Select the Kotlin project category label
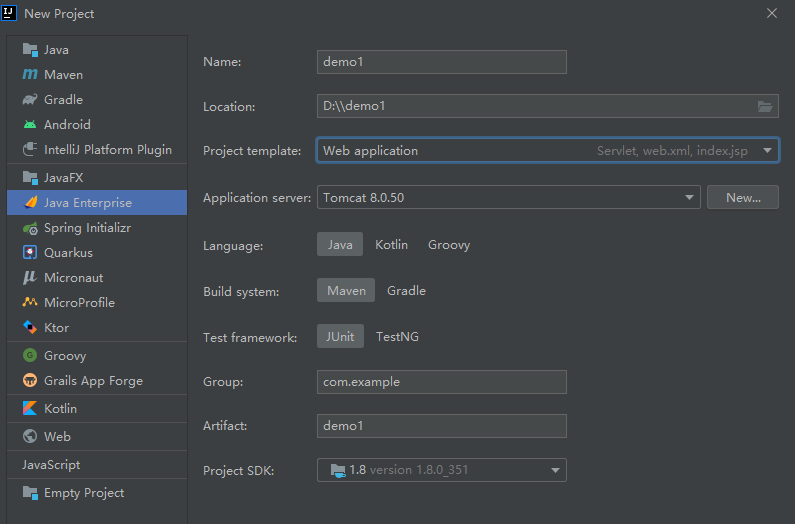Image resolution: width=795 pixels, height=524 pixels. (60, 408)
